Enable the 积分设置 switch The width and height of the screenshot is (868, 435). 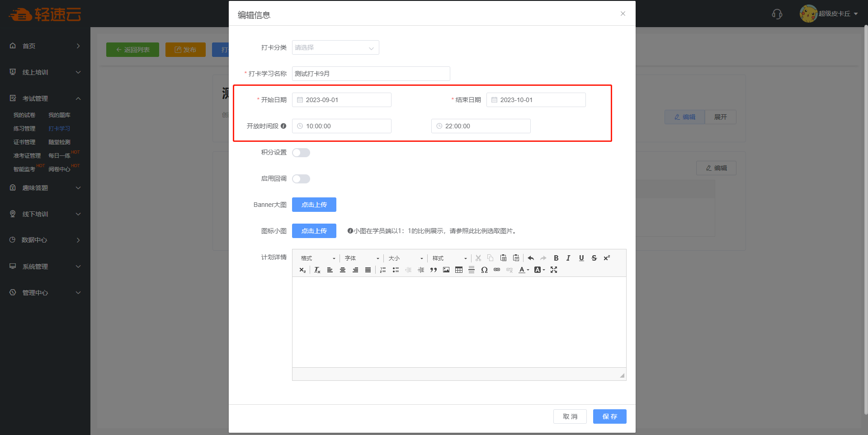[301, 153]
